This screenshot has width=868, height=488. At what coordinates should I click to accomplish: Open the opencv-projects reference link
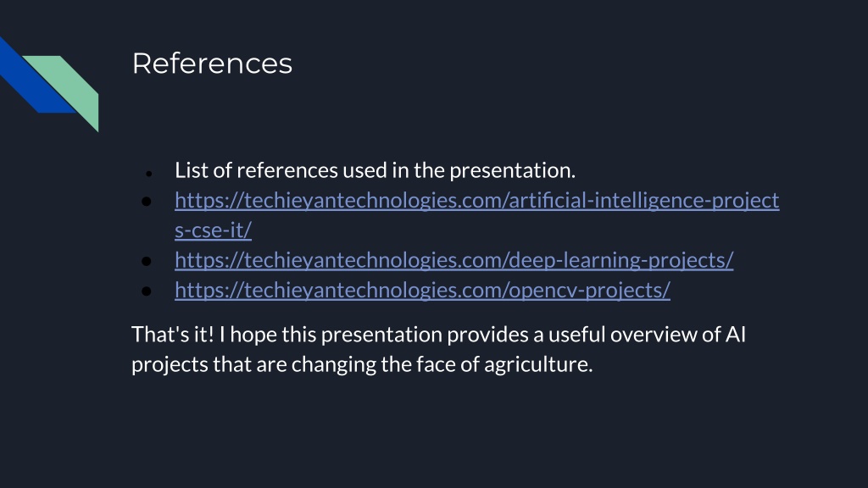pyautogui.click(x=422, y=290)
